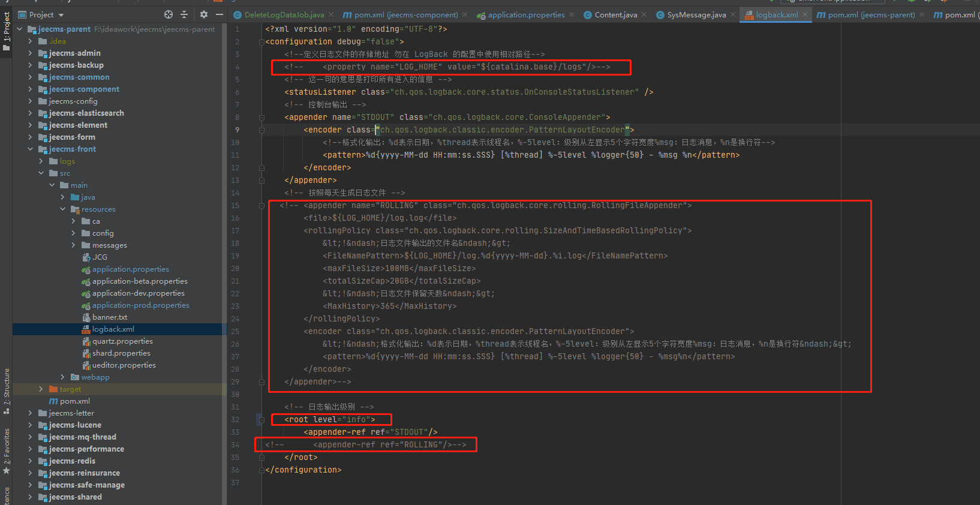Close the application.properties editor tab
Viewport: 980px width, 505px height.
coord(572,14)
